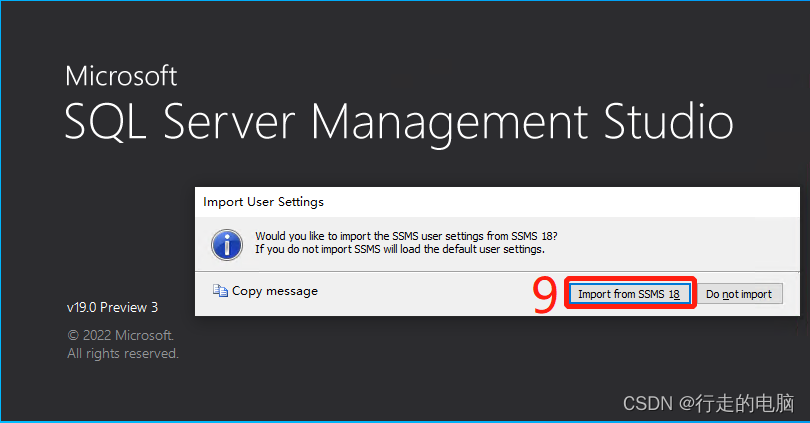Click the v19.0 Preview 3 version label
Viewport: 810px width, 423px height.
tap(113, 307)
